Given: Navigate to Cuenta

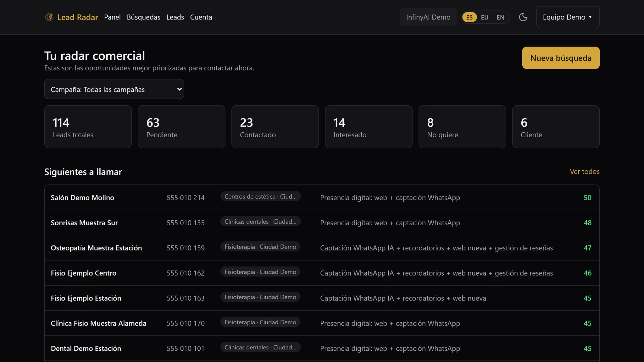Looking at the screenshot, I should (201, 17).
